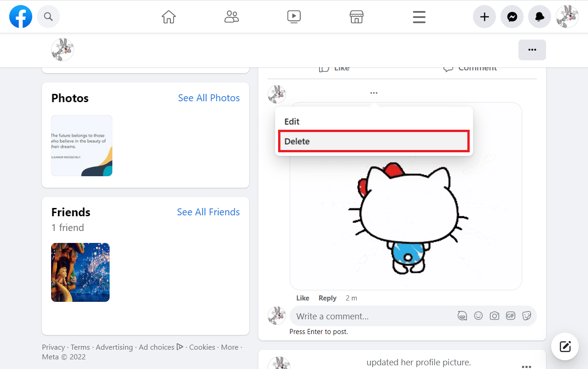Open the Friends icon in top navigation
588x369 pixels.
point(231,17)
